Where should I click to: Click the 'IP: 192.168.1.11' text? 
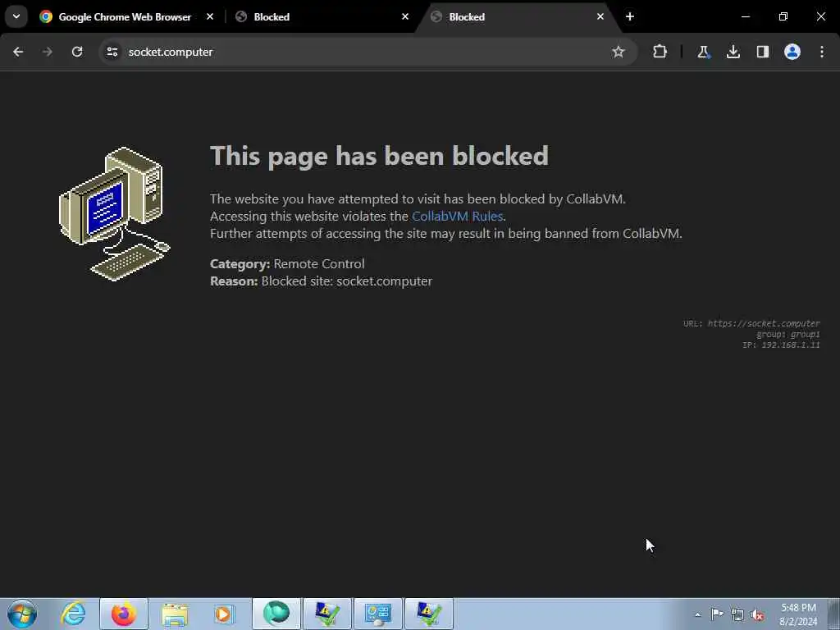point(781,345)
